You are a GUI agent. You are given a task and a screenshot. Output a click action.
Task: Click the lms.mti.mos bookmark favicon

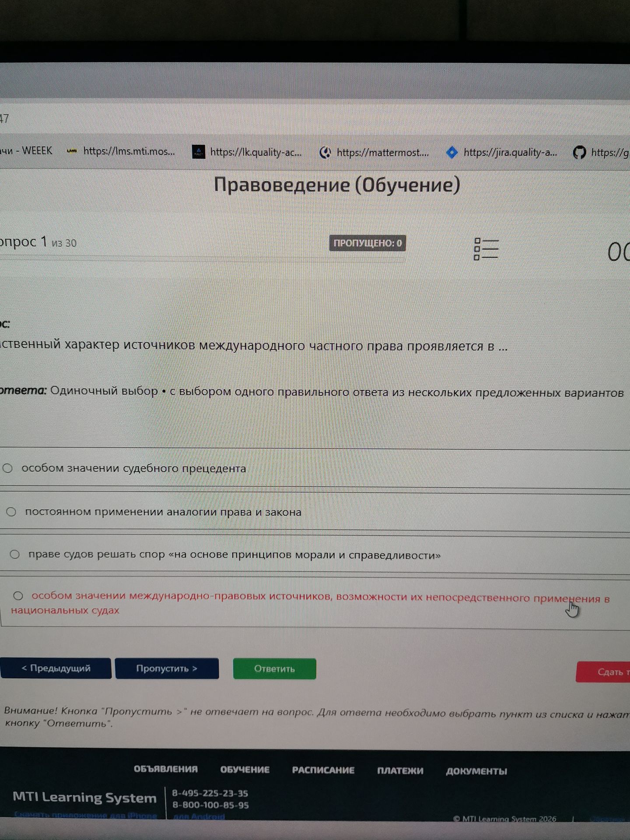point(72,151)
